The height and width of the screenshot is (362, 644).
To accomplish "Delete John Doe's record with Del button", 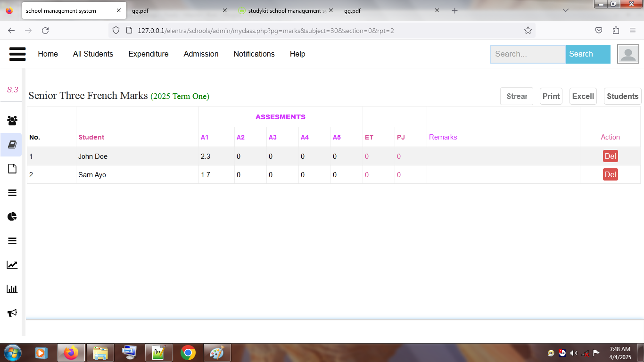I will tap(610, 156).
